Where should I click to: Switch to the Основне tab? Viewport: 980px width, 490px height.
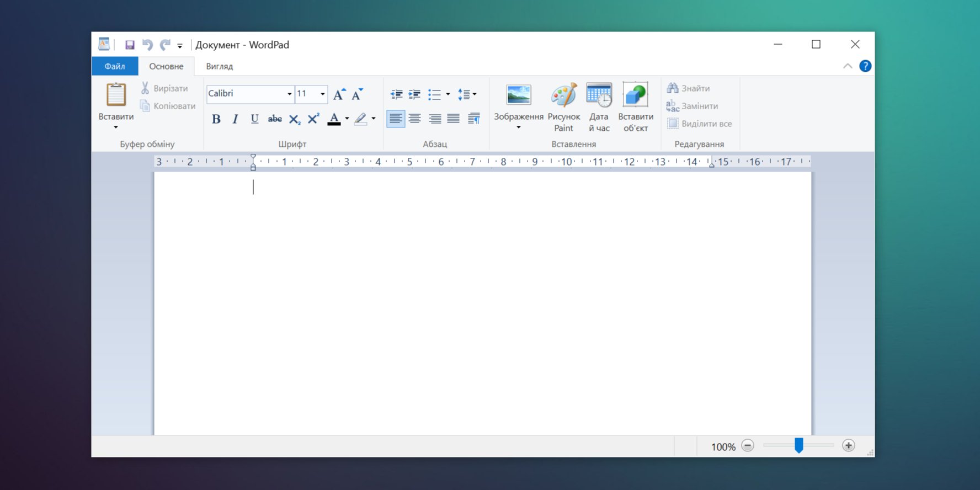click(166, 66)
